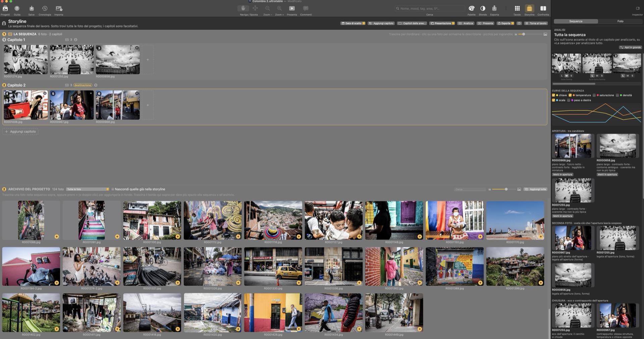Click the Zoom + magnifier icon
644x339 pixels.
click(279, 8)
